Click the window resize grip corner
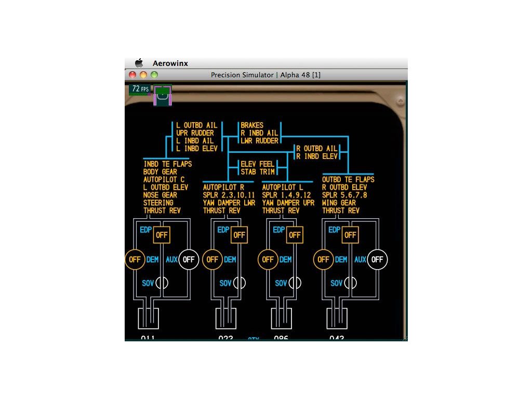Screen dimensions: 532x399 (405, 338)
